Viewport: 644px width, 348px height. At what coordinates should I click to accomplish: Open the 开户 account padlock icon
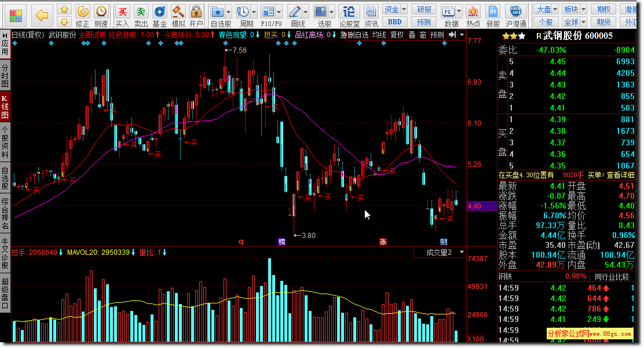[196, 16]
